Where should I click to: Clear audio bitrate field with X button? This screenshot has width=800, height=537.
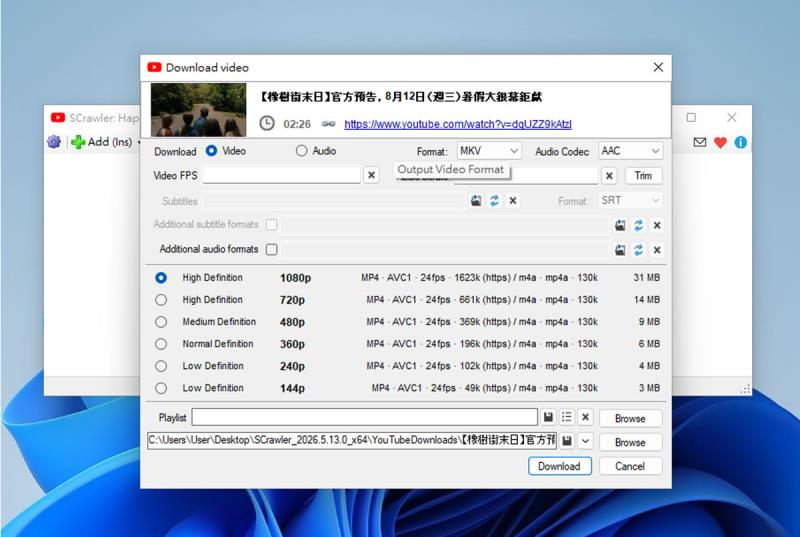point(609,175)
